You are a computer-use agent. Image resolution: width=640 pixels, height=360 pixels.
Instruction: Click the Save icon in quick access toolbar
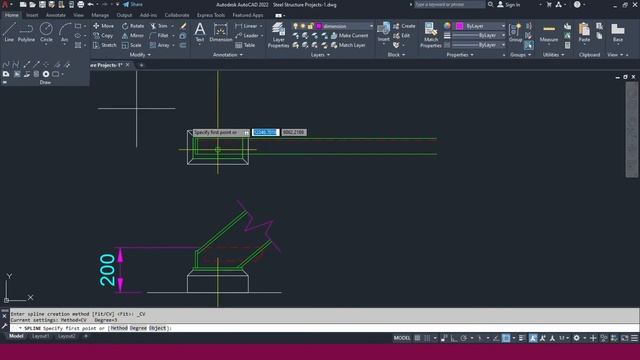pos(42,4)
